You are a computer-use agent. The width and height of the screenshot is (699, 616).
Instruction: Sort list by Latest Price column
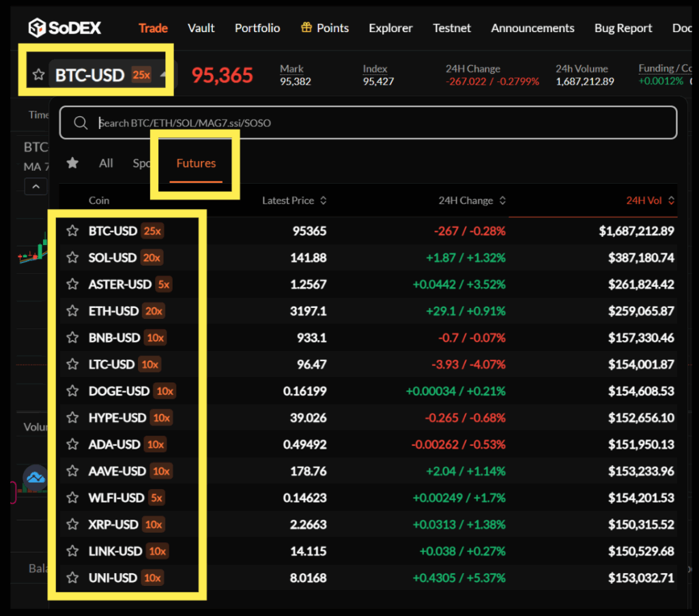[294, 201]
